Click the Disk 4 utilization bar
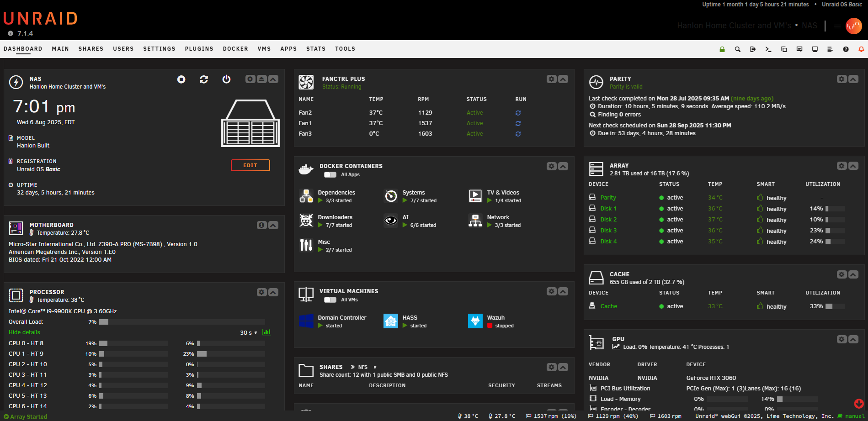 click(x=835, y=242)
